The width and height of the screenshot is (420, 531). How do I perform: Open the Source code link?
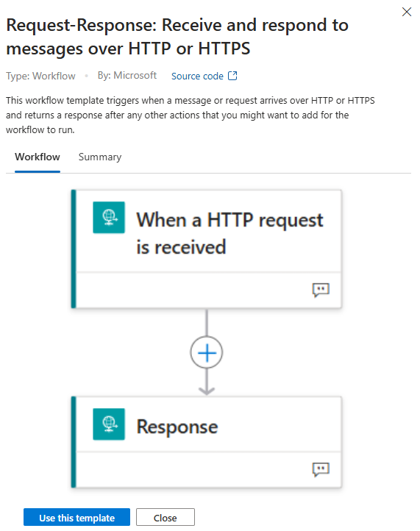point(197,76)
